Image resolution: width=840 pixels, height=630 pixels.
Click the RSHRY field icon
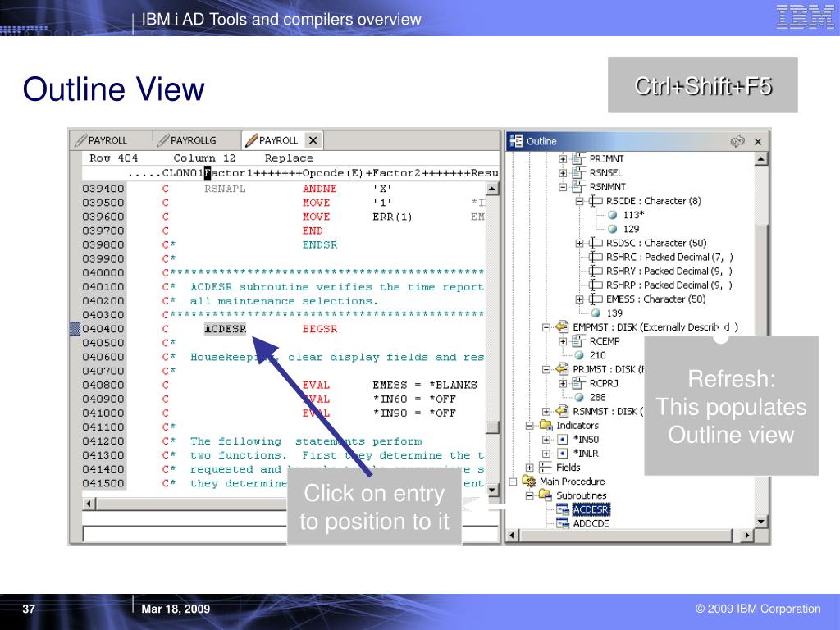[596, 271]
